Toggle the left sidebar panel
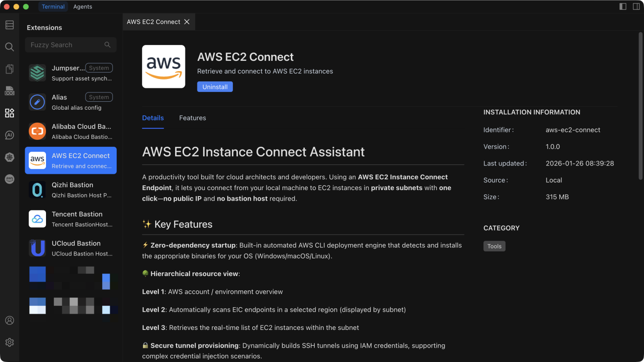The height and width of the screenshot is (362, 644). pos(623,7)
